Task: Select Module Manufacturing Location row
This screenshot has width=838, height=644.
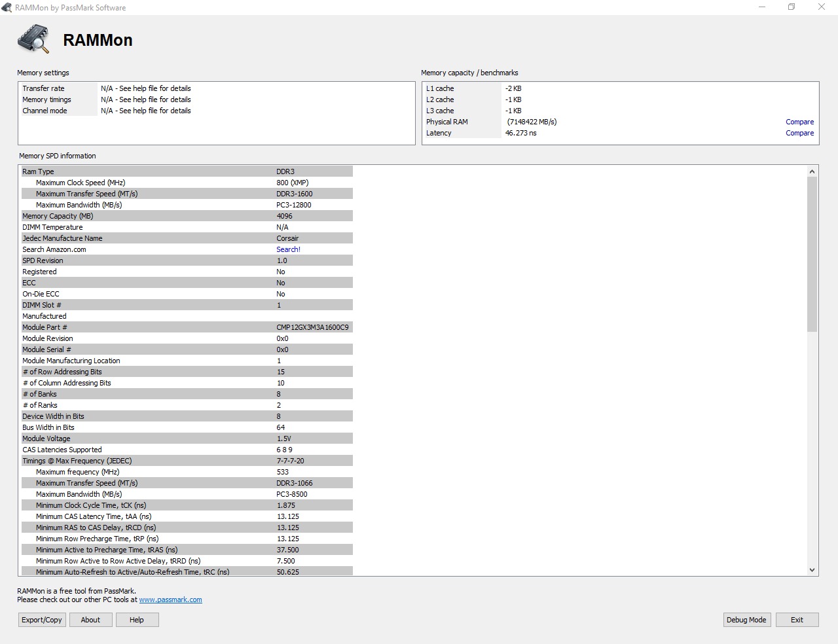Action: coord(187,361)
